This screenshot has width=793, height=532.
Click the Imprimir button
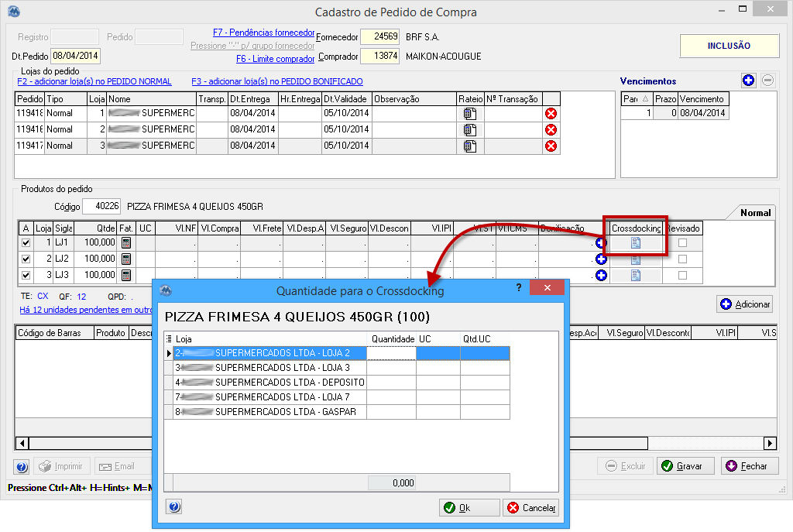[x=62, y=466]
